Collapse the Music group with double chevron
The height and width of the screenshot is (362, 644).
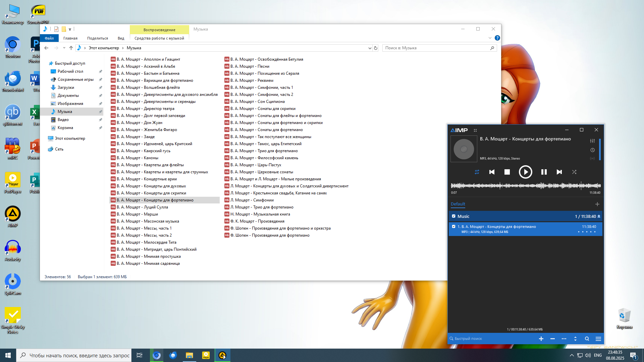(599, 216)
